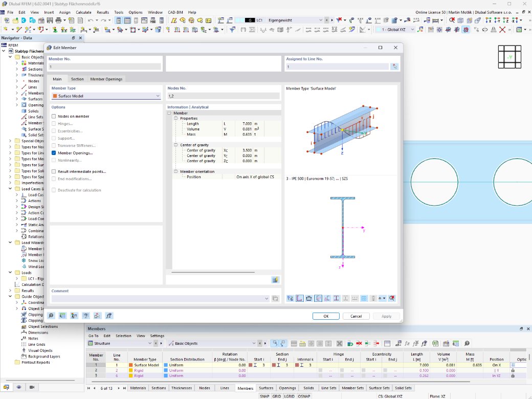Switch to the Section tab in dialog
Image resolution: width=532 pixels, height=399 pixels.
(77, 79)
